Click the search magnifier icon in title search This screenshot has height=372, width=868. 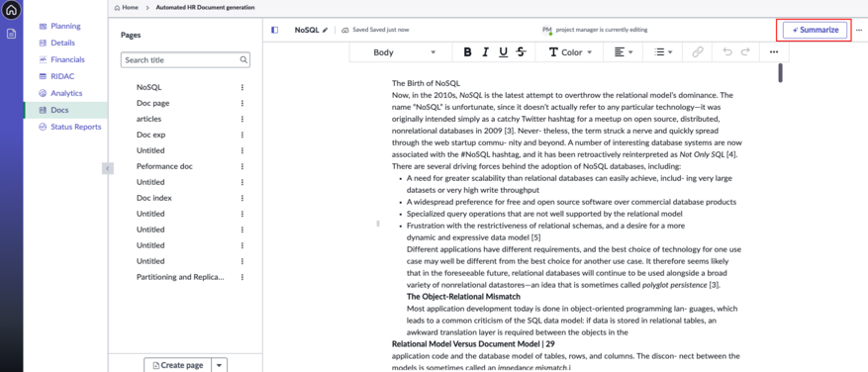[x=243, y=59]
